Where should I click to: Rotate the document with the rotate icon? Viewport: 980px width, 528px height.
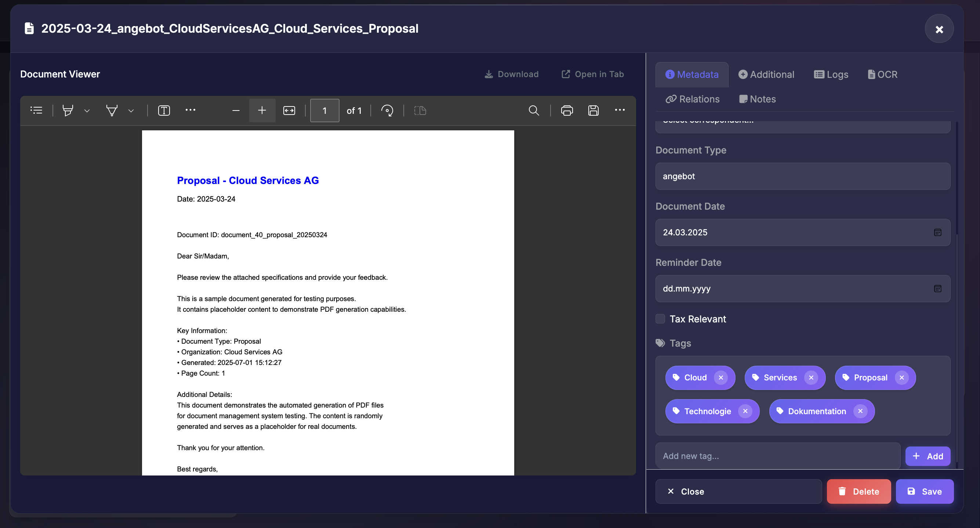click(x=387, y=111)
